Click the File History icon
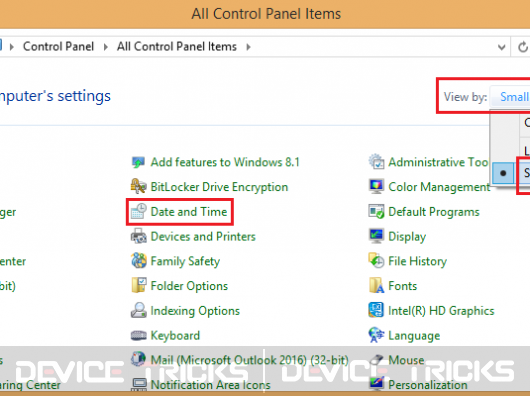Viewport: 530px width, 396px height. click(x=376, y=261)
